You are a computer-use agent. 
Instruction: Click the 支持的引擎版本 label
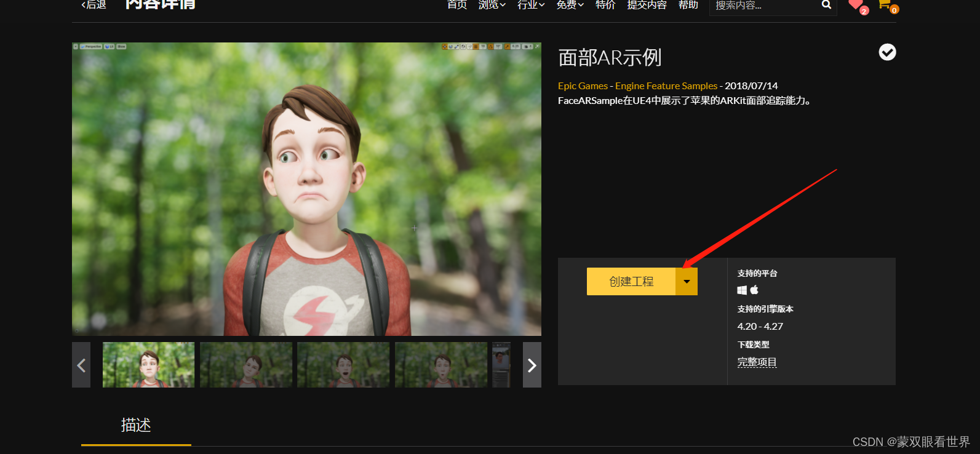click(765, 309)
